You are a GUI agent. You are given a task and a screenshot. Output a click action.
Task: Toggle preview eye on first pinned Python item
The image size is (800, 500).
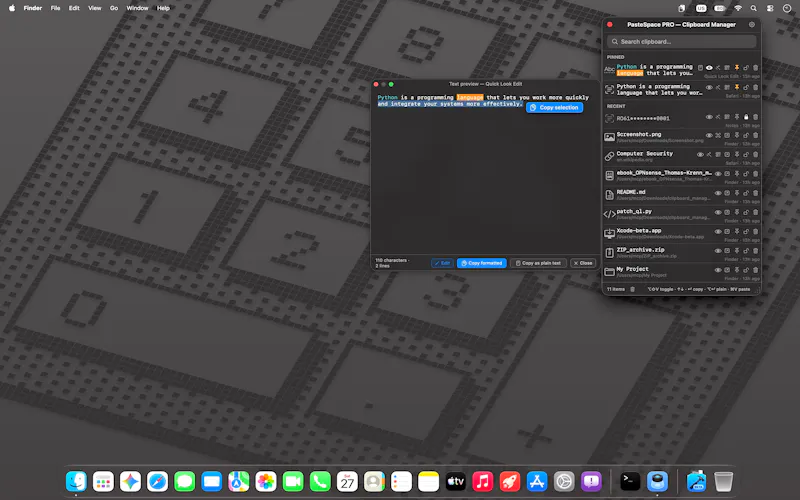click(709, 67)
